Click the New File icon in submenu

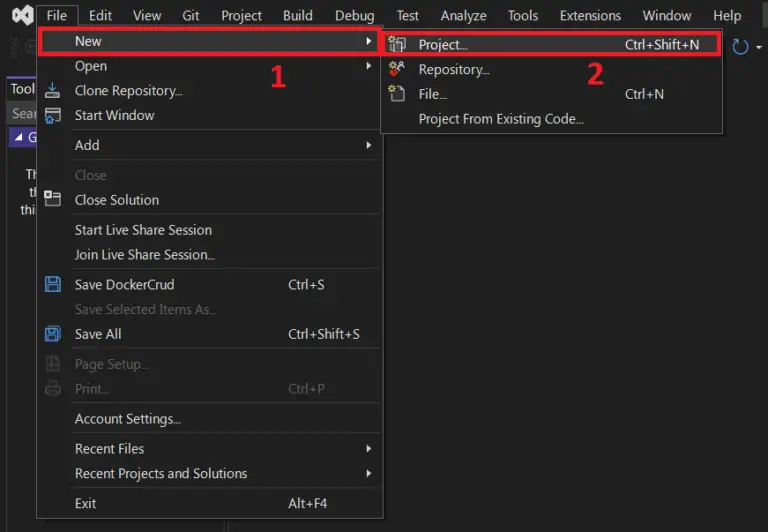397,94
